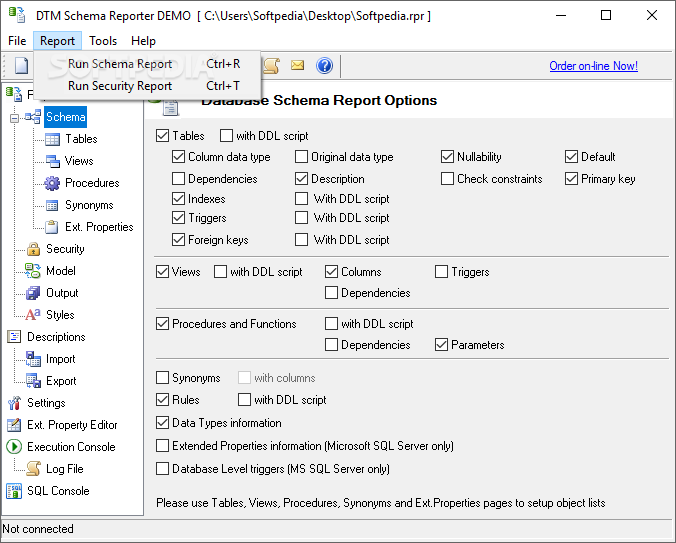Close the Report menu
Screen dimensions: 676x543
(x=57, y=41)
